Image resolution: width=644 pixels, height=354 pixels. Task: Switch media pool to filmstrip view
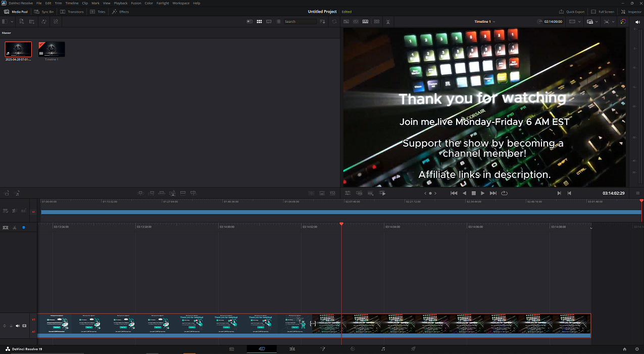pos(269,21)
